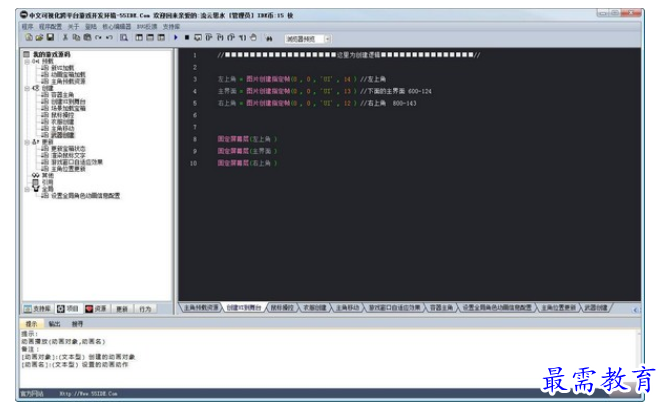This screenshot has width=664, height=411.
Task: Collapse the 预载 tree group
Action: point(27,61)
